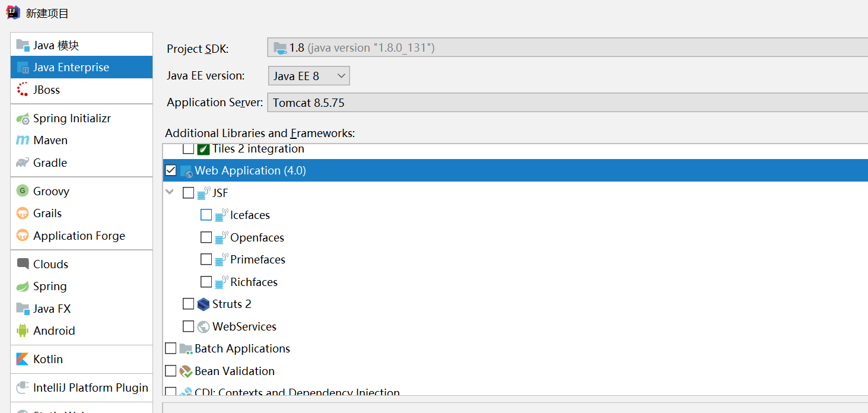Select Java 模块 project type
Screen dimensions: 868x413
click(x=81, y=45)
